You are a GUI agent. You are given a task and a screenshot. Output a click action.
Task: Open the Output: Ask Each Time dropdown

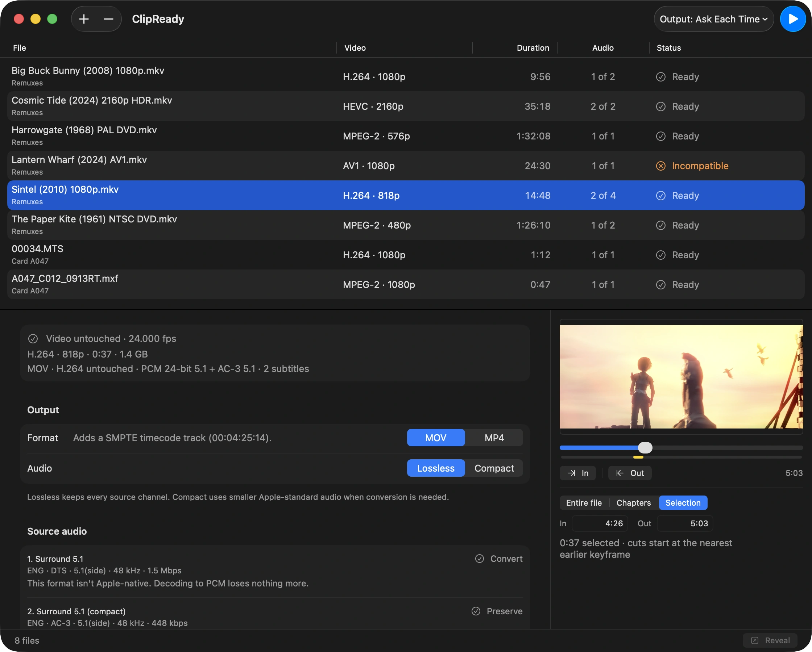714,19
